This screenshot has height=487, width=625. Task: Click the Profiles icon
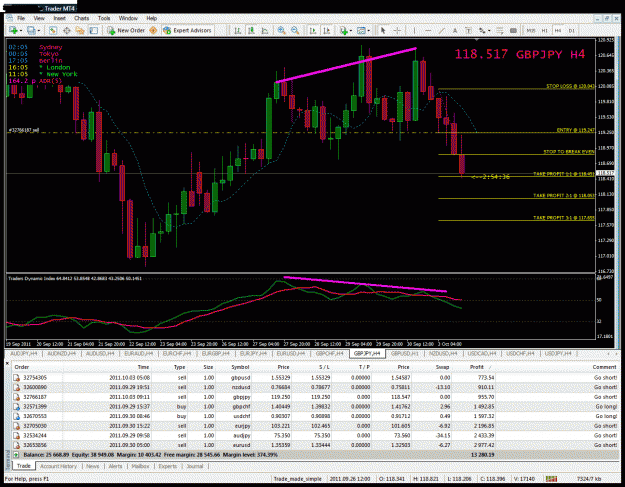[31, 30]
